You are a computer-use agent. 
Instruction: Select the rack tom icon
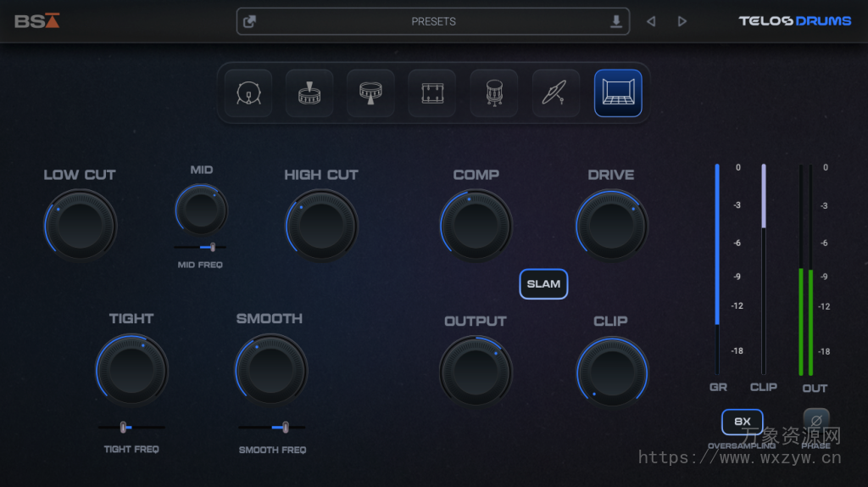tap(432, 93)
